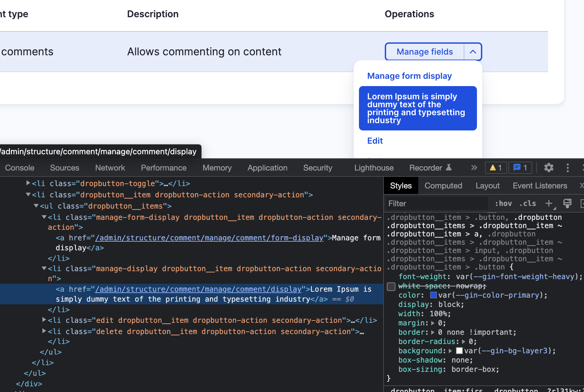Click the blue color swatch for color property
Viewport: 584px width, 392px height.
point(433,295)
